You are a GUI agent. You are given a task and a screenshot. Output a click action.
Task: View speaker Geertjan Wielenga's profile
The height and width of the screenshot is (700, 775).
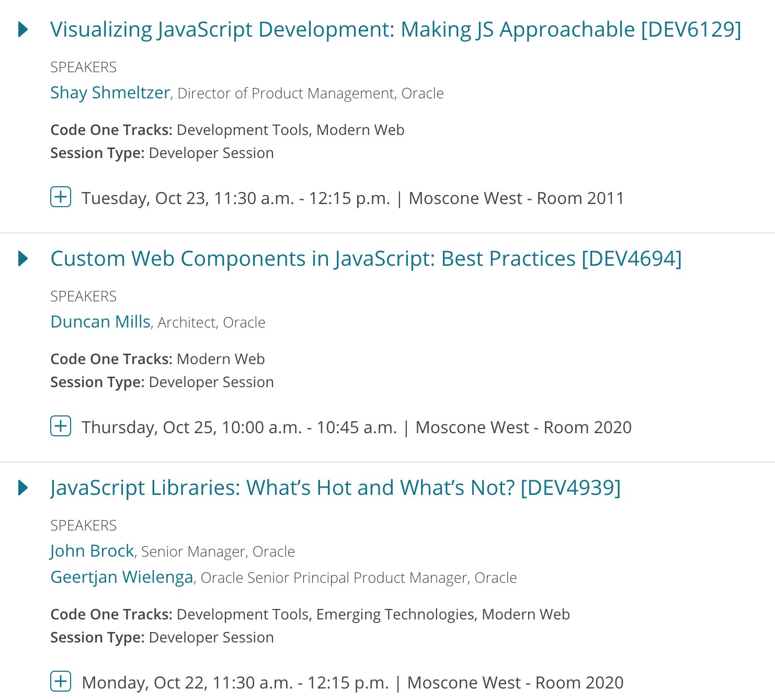pyautogui.click(x=122, y=577)
